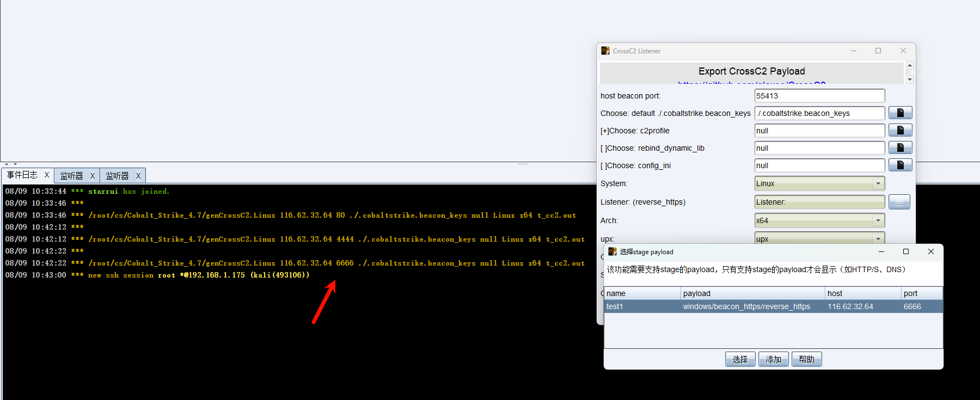Edit the config_ini null field
The width and height of the screenshot is (980, 400).
(x=819, y=165)
